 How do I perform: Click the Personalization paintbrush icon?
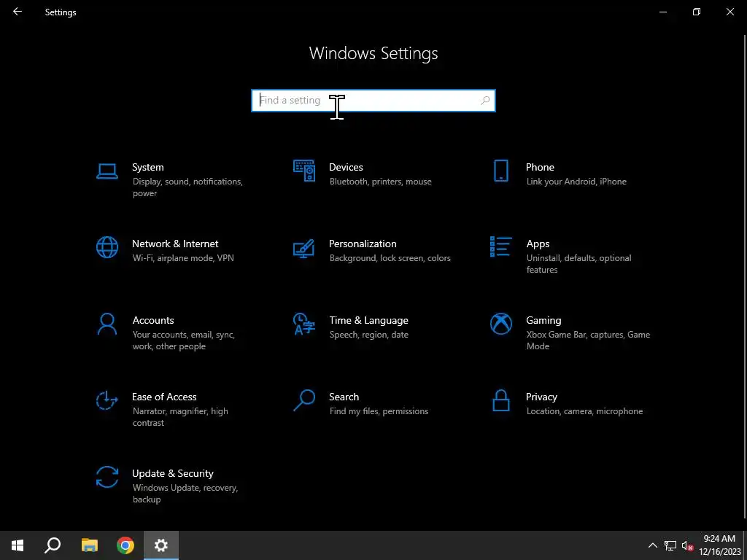[304, 248]
